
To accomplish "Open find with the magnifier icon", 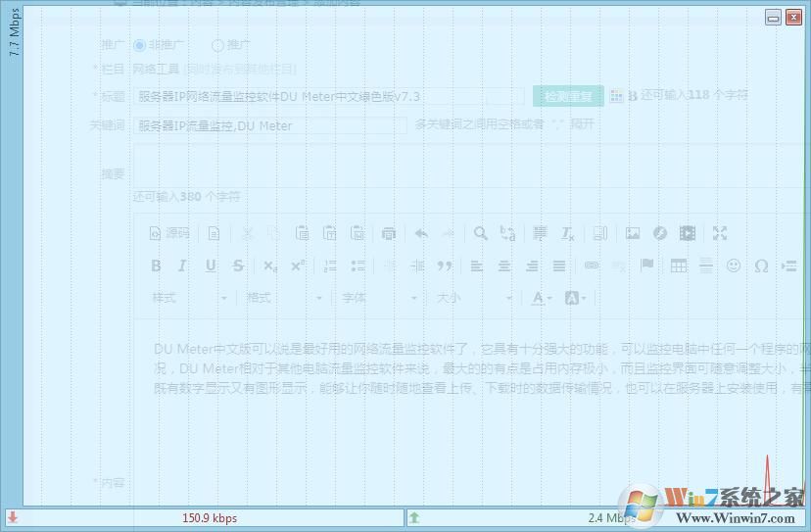I will [481, 233].
